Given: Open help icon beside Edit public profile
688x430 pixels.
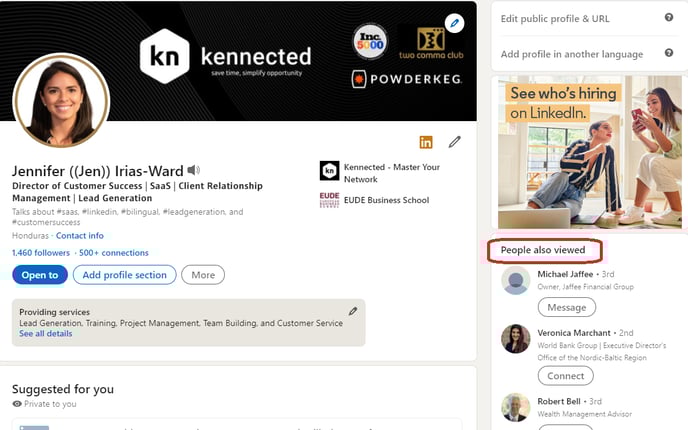Looking at the screenshot, I should (x=669, y=18).
